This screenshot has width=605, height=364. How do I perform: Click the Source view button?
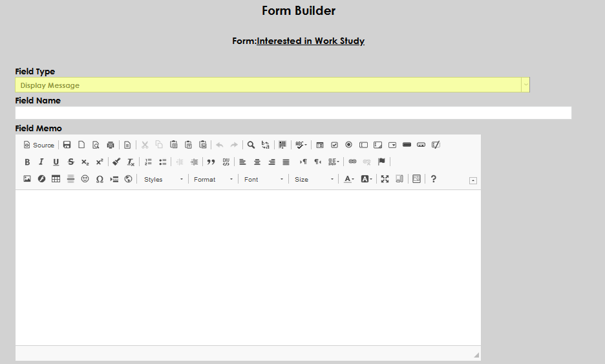click(x=39, y=145)
